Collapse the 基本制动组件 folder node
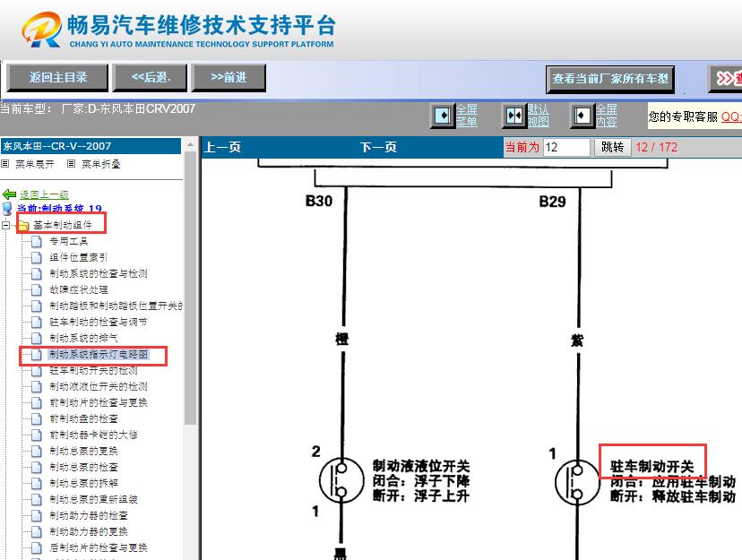 pyautogui.click(x=5, y=225)
